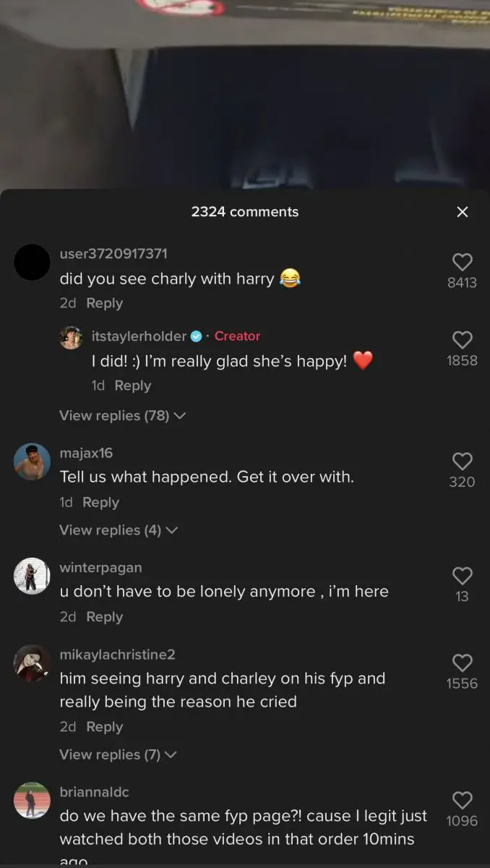The width and height of the screenshot is (490, 868).
Task: Toggle the like on itstaylerholder's reply
Action: click(x=462, y=340)
